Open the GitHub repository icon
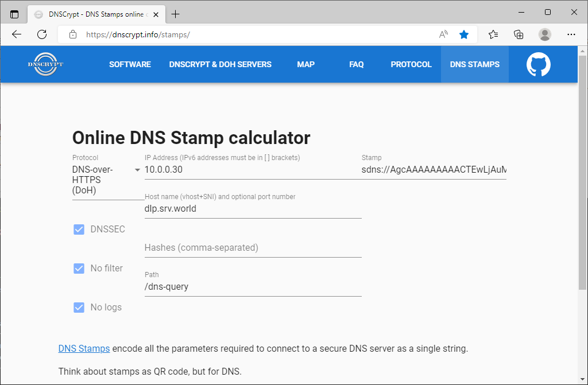588x385 pixels. [x=538, y=65]
